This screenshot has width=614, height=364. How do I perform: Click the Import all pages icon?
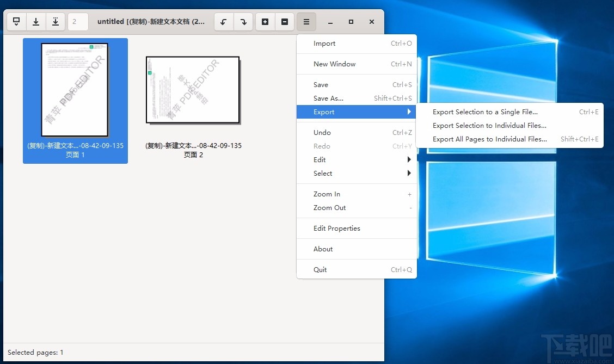coord(56,22)
